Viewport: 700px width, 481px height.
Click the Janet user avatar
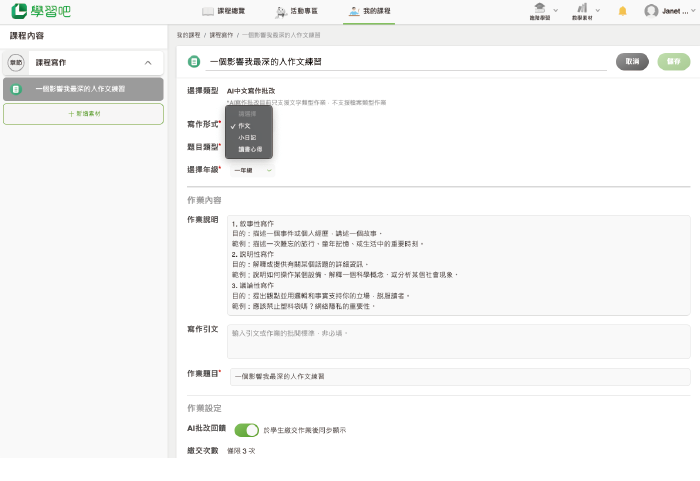(652, 11)
